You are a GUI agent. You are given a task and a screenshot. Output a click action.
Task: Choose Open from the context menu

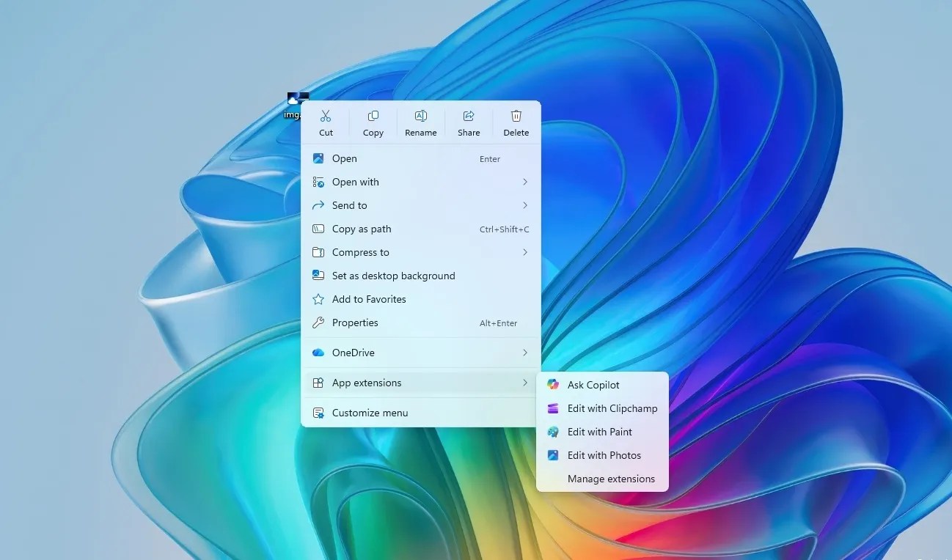click(x=421, y=158)
